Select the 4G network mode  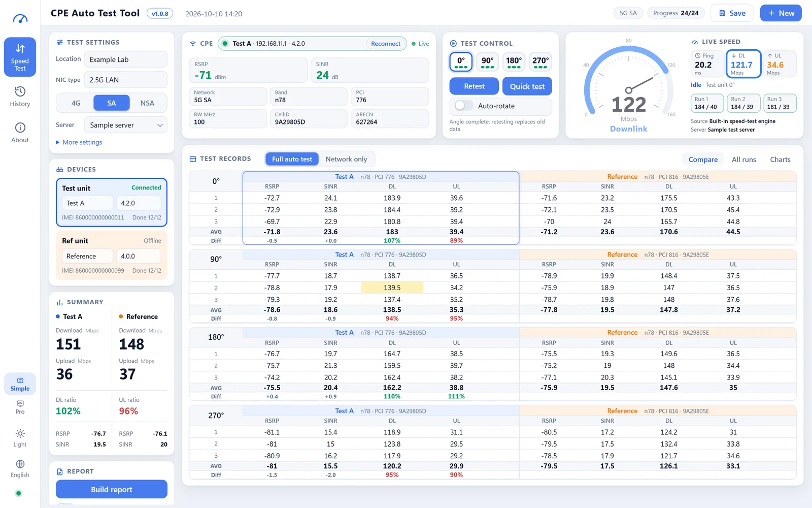76,103
